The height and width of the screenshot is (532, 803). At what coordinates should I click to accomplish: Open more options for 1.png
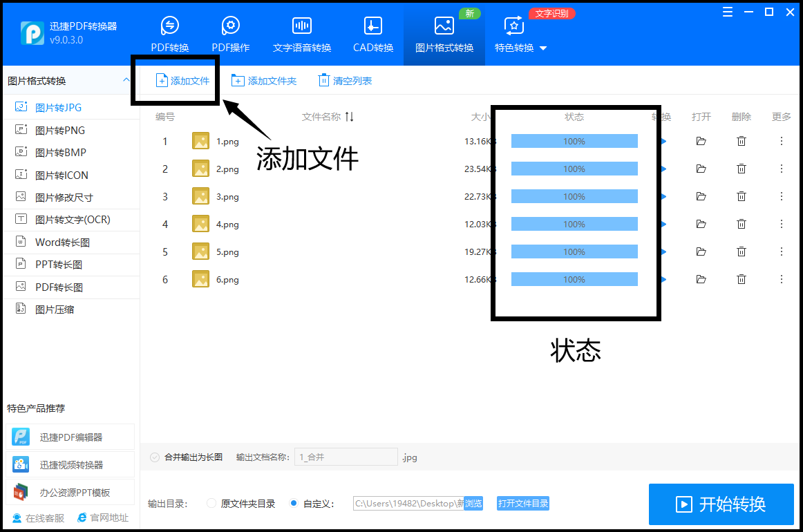tap(782, 141)
